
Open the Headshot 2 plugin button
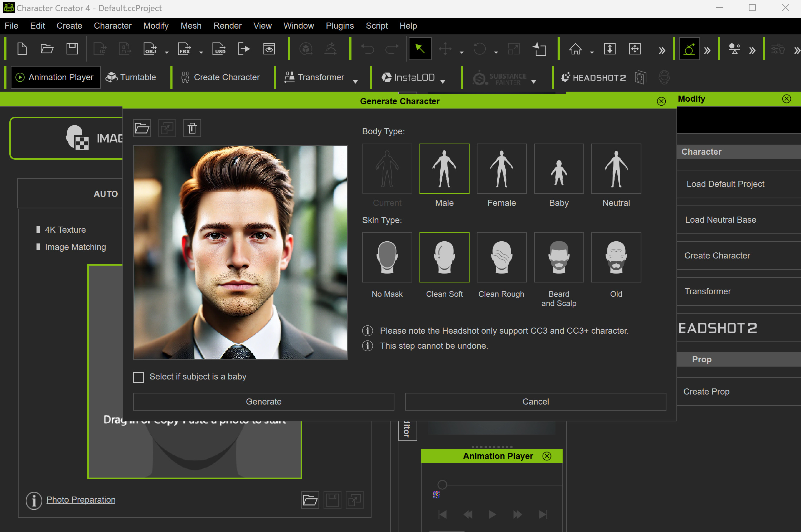click(594, 77)
